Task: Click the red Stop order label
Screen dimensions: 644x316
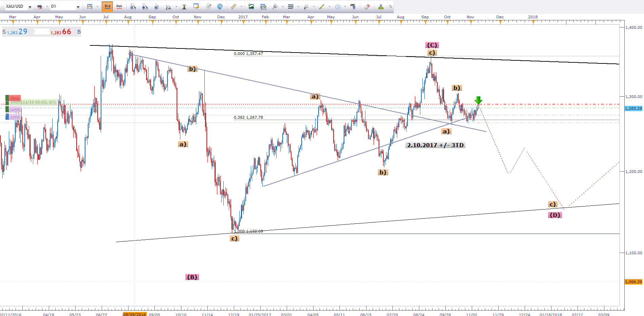Action: (x=15, y=98)
